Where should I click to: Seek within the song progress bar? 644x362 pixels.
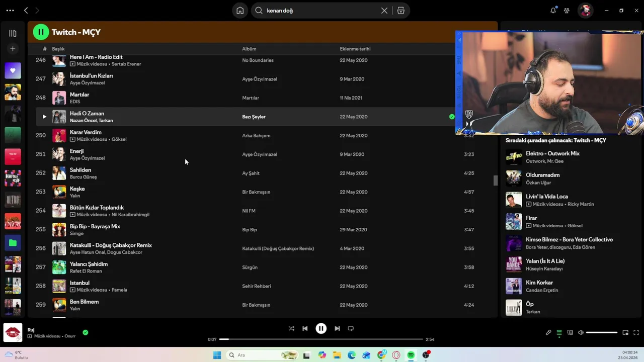point(321,339)
